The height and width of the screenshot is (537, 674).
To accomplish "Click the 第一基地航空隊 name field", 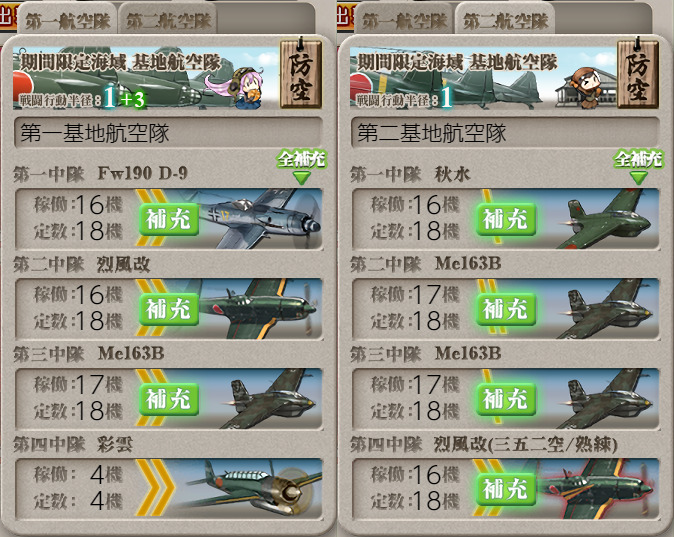I will point(168,133).
